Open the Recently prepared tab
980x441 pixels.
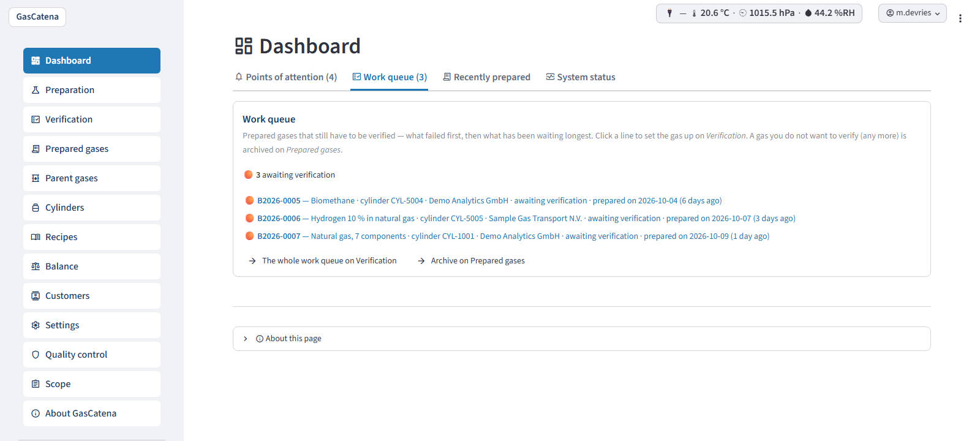pyautogui.click(x=486, y=77)
